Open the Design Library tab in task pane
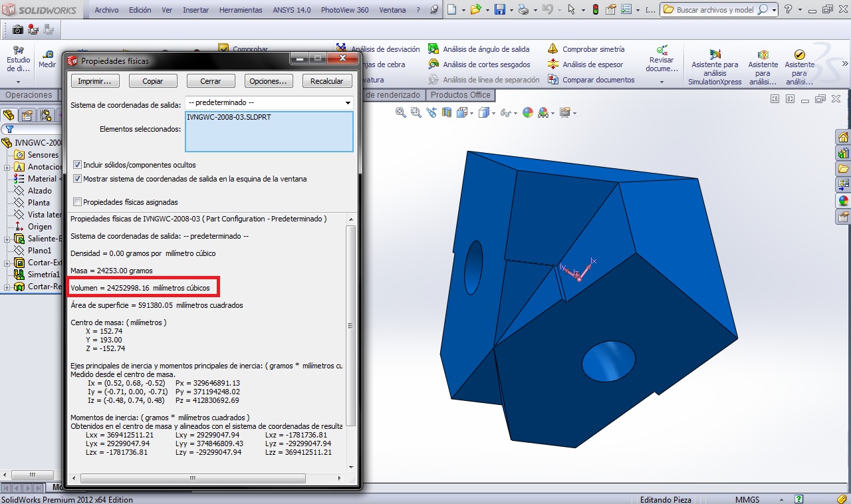This screenshot has width=851, height=504. click(x=843, y=153)
